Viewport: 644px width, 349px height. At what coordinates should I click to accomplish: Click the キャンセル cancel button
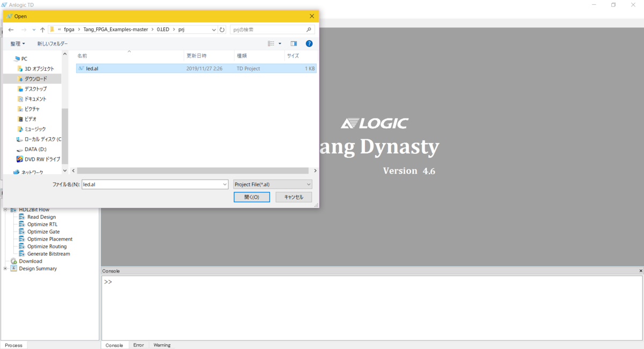point(294,197)
